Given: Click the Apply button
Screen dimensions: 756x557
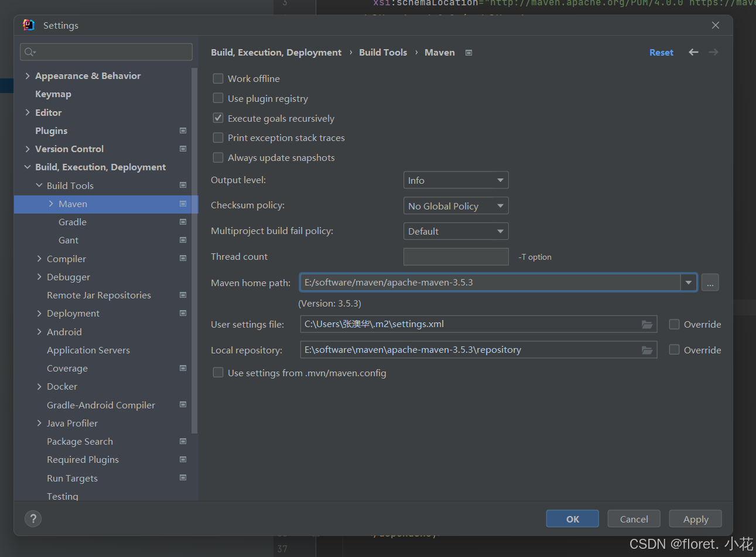Looking at the screenshot, I should [x=696, y=519].
